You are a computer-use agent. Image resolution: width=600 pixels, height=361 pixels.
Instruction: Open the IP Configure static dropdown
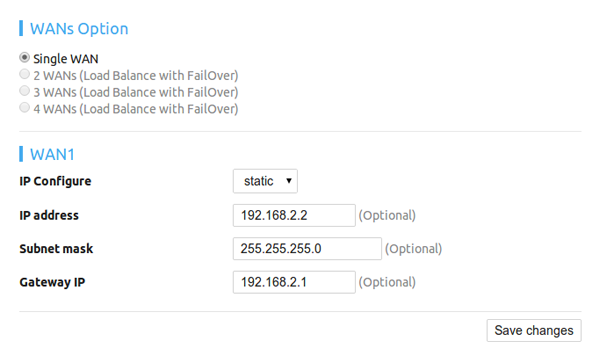(x=265, y=181)
